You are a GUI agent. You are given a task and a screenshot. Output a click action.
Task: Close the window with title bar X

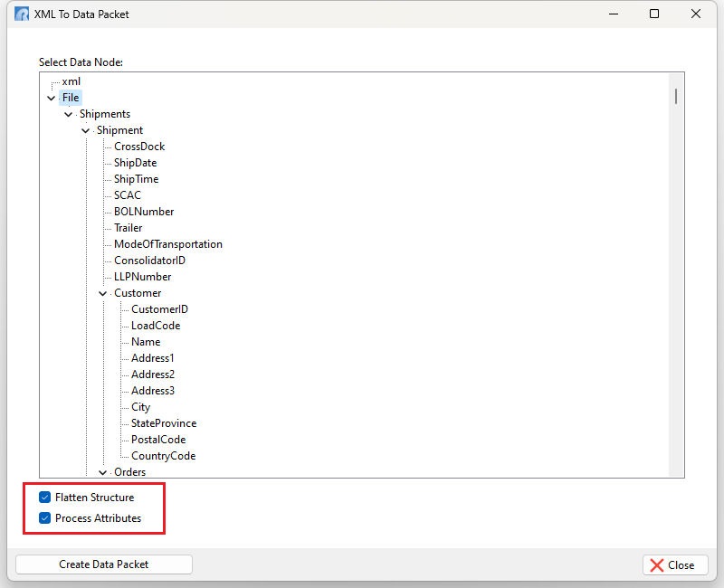(696, 14)
